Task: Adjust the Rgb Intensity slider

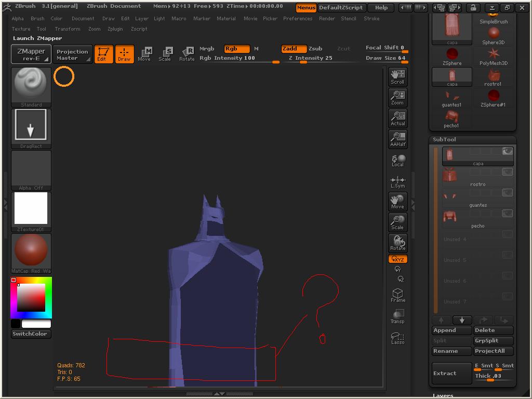Action: [239, 58]
